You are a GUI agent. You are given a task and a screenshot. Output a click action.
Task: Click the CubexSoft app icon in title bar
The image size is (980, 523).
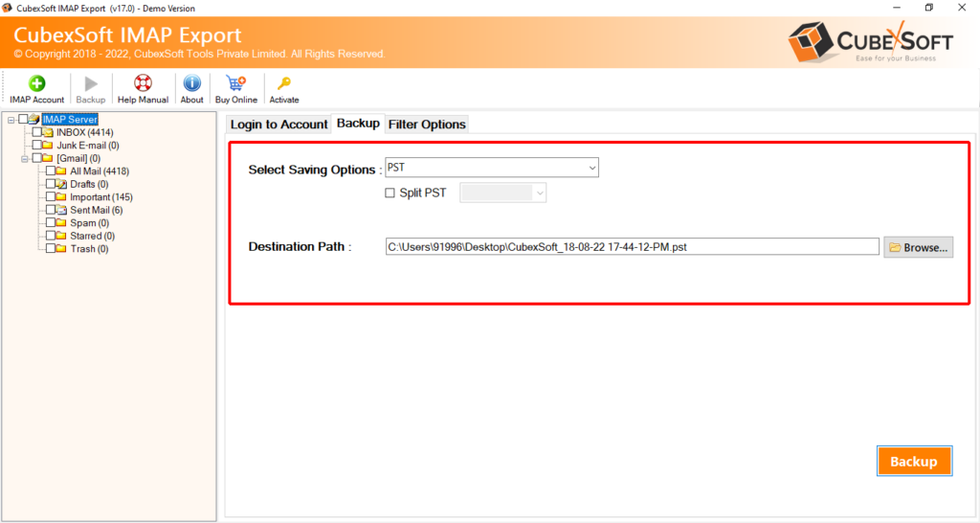coord(8,8)
